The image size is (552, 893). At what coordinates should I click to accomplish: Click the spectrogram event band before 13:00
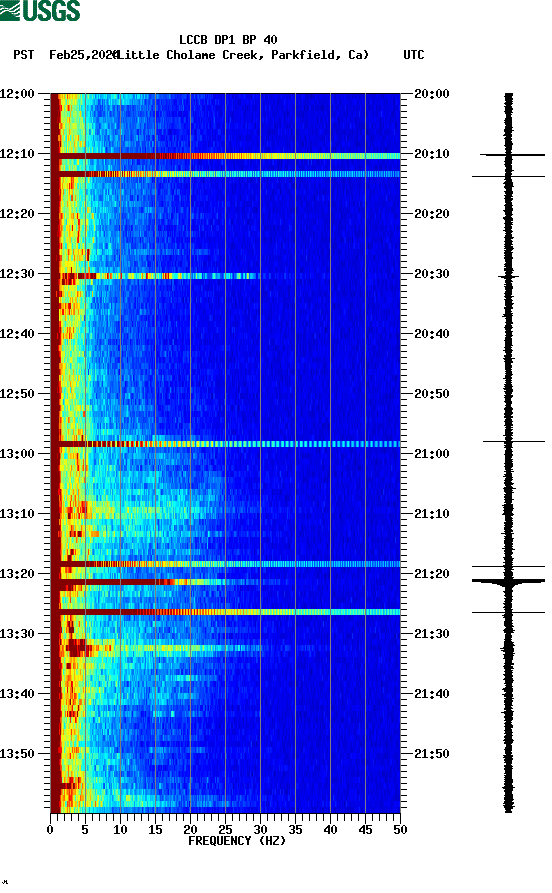click(226, 444)
